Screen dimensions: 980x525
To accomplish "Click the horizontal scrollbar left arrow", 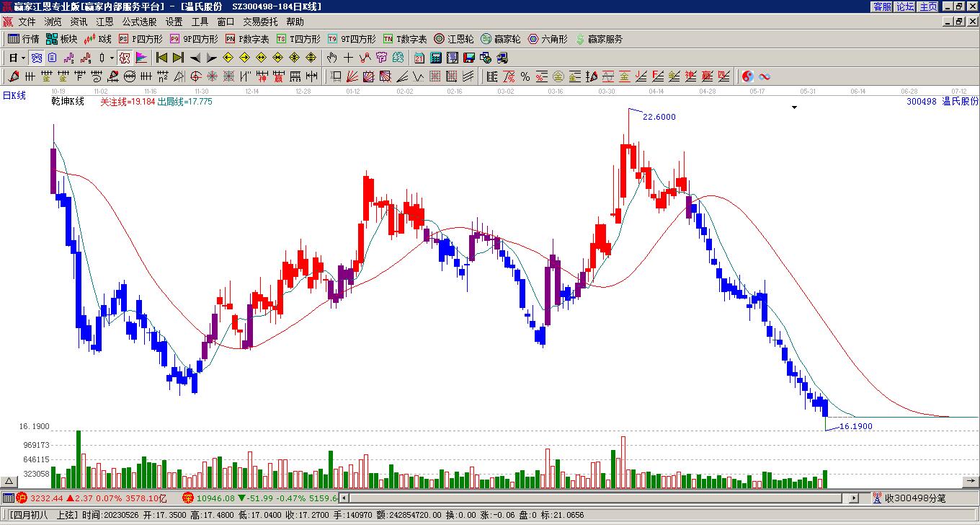I will [x=344, y=498].
